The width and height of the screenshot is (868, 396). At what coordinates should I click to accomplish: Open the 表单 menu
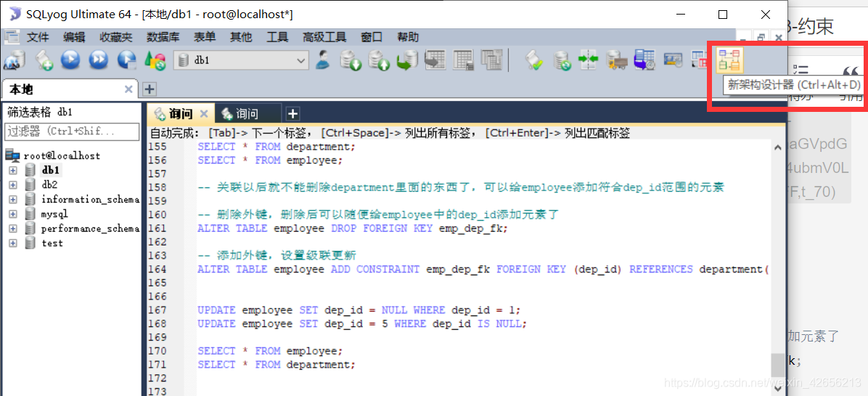pos(205,37)
